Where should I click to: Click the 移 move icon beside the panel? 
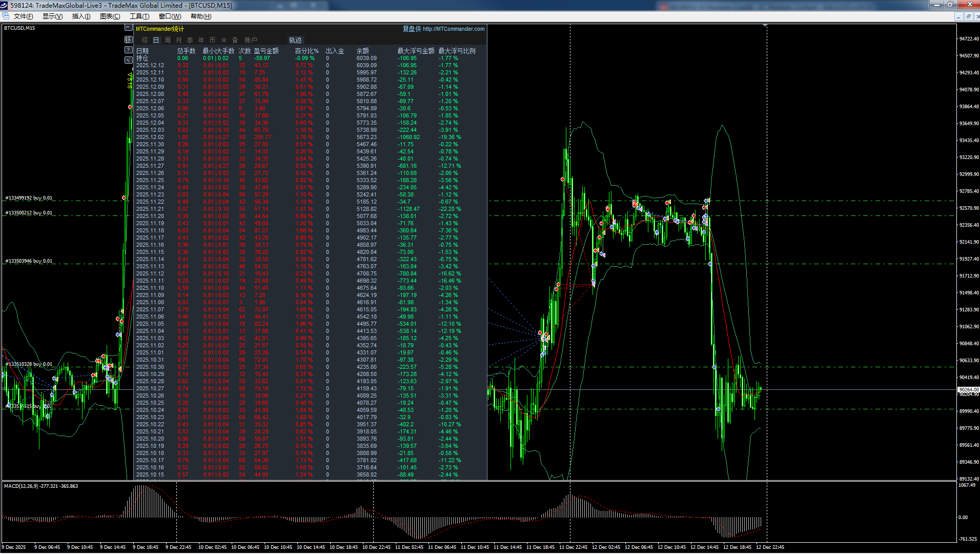point(129,39)
